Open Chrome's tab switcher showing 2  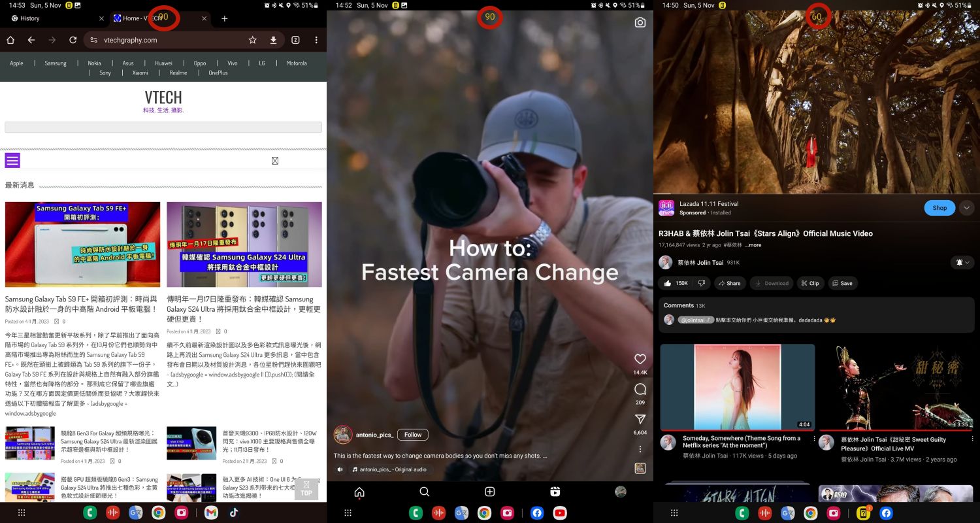point(295,40)
